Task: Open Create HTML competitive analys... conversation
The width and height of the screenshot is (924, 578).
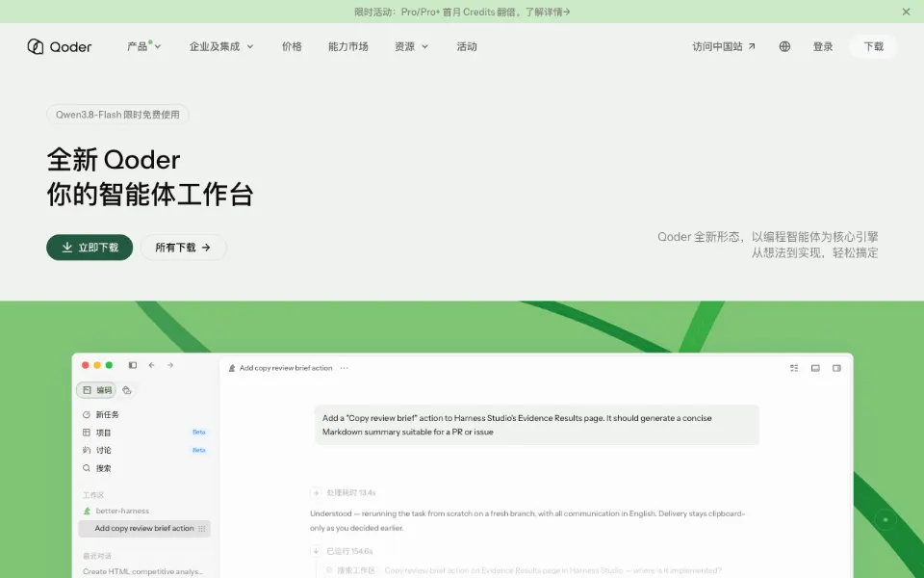Action: coord(143,571)
